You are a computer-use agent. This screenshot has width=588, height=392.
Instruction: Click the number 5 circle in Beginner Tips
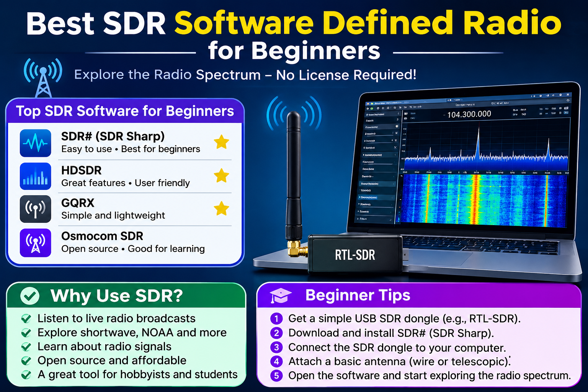pos(276,376)
